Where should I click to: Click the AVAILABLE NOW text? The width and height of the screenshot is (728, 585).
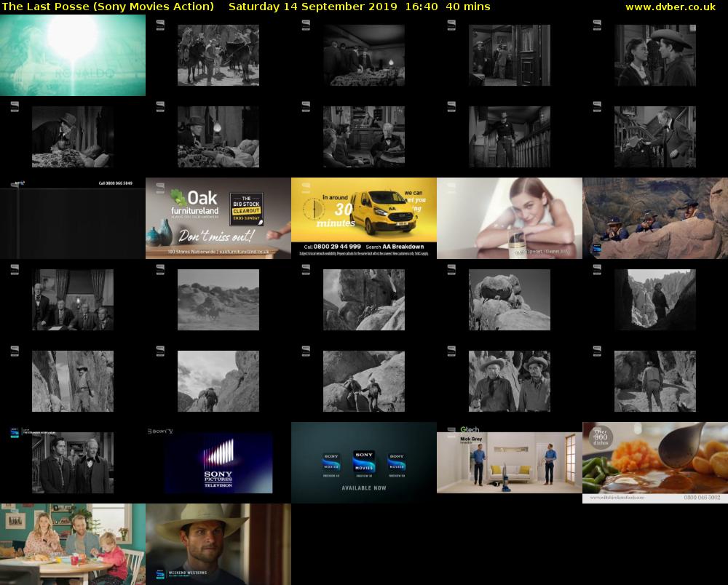364,488
